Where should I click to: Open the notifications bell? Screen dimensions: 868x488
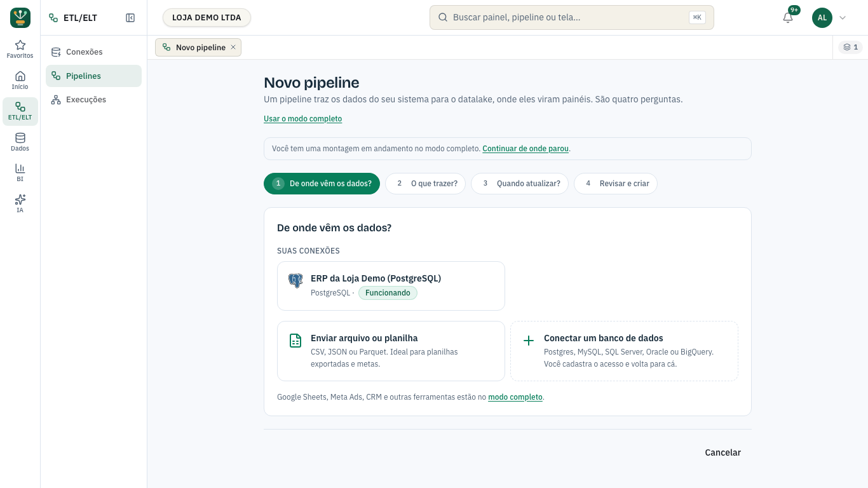click(x=788, y=18)
